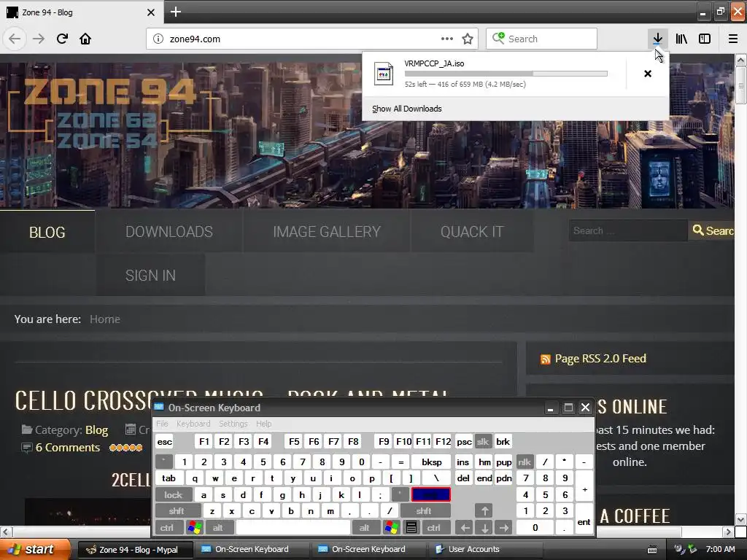
Task: Open the Windows start menu
Action: coord(34,550)
